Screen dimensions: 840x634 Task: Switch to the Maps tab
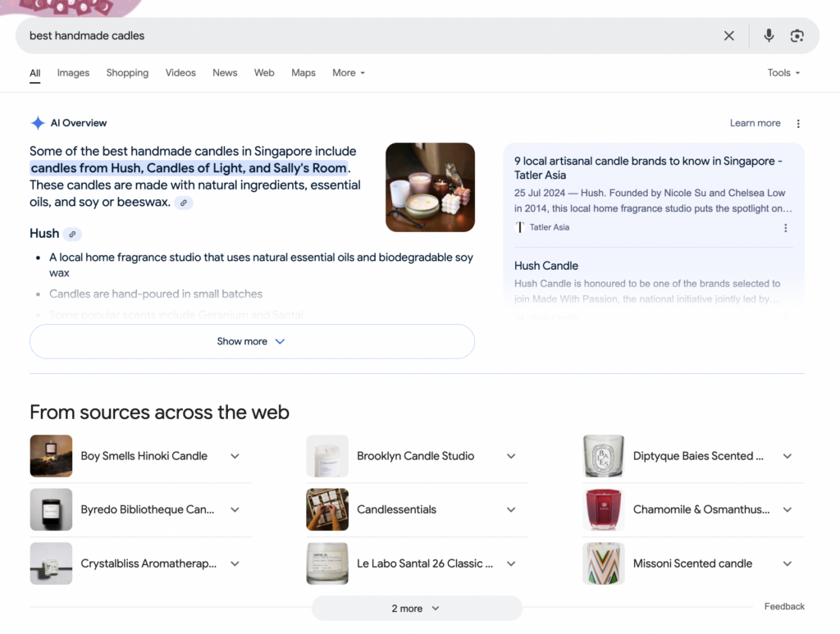click(x=304, y=73)
